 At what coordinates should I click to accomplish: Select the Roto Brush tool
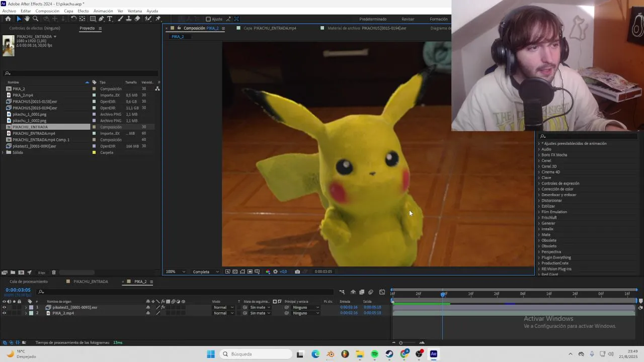coord(148,19)
